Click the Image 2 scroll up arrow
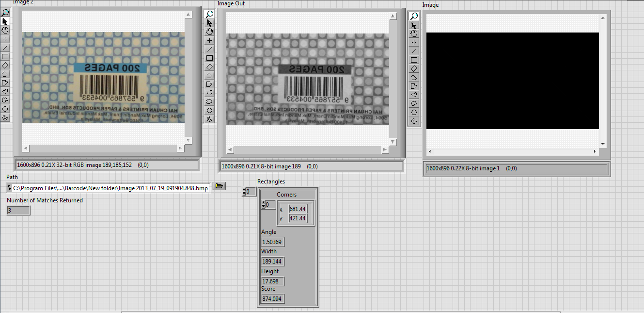Viewport: 644px width, 313px height. (188, 15)
